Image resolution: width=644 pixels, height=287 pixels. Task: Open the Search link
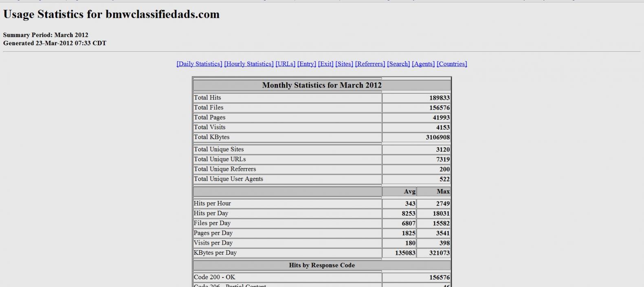[398, 64]
